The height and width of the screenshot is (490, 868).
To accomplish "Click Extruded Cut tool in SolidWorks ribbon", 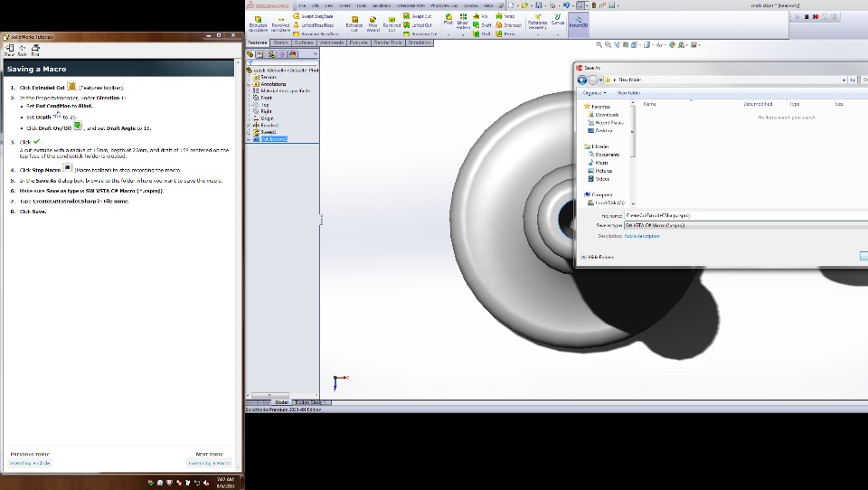I will 354,24.
